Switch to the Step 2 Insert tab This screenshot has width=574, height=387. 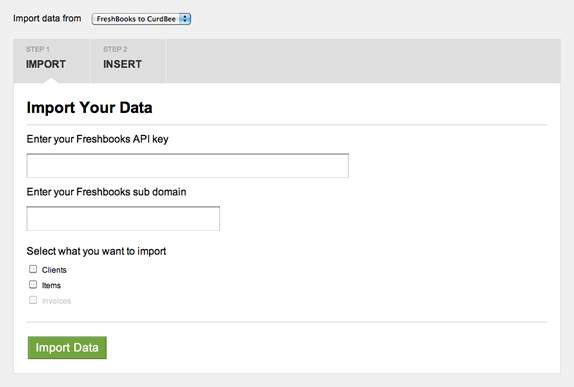pos(128,61)
